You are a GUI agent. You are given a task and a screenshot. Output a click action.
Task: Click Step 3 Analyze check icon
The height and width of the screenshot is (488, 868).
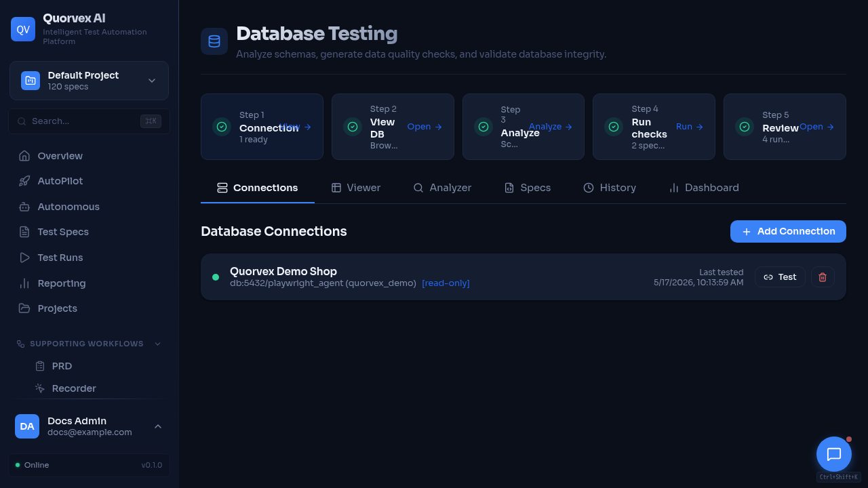click(484, 127)
